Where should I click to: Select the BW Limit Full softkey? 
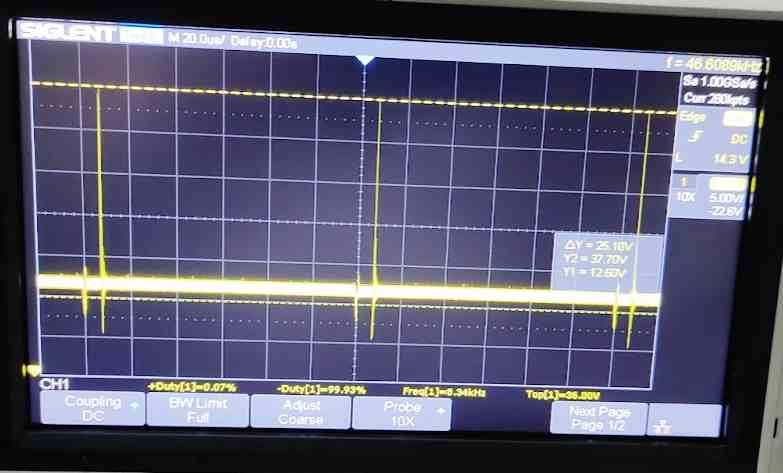click(198, 410)
